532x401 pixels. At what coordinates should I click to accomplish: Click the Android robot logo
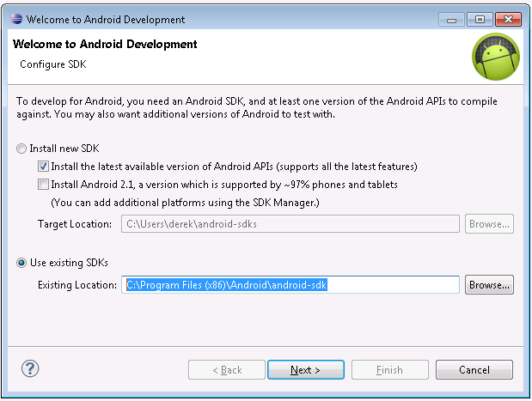pyautogui.click(x=496, y=57)
